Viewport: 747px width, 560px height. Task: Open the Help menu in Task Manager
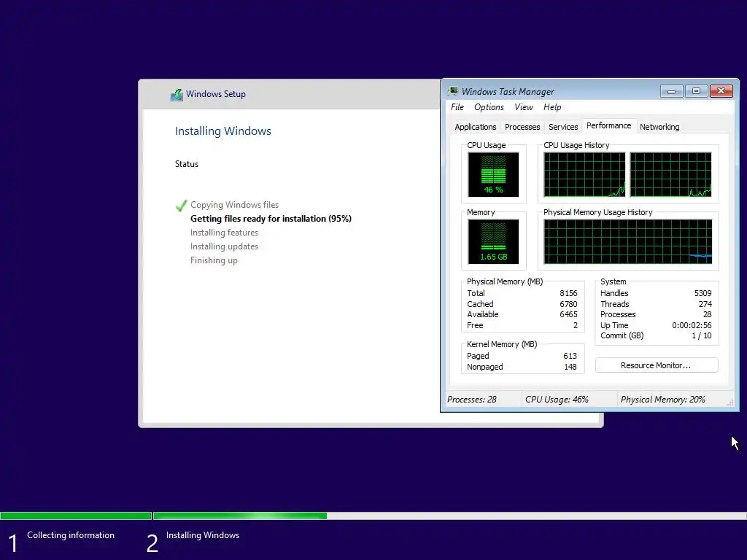click(552, 107)
